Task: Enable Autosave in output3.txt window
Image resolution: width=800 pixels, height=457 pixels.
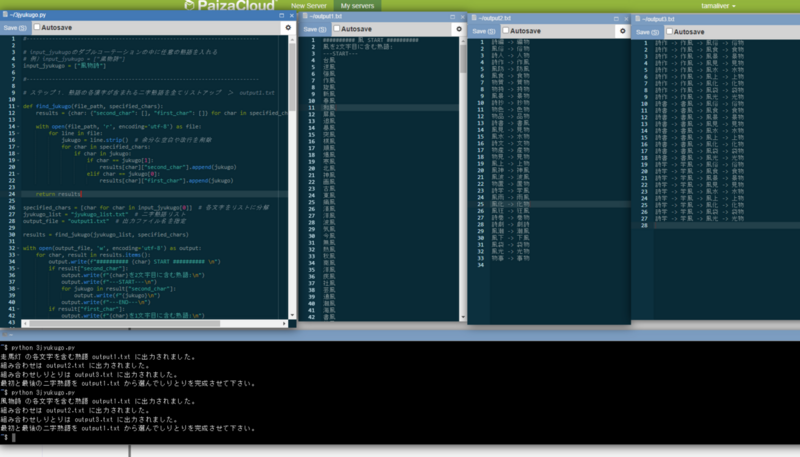Action: (x=669, y=32)
